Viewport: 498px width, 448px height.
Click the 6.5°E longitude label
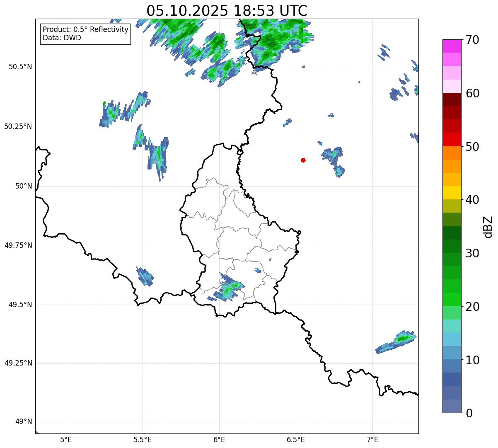pyautogui.click(x=296, y=439)
